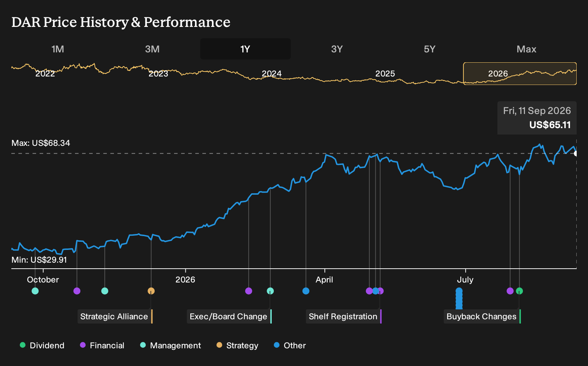This screenshot has width=588, height=366.
Task: Click the 2023 label in overview chart
Action: click(x=158, y=73)
